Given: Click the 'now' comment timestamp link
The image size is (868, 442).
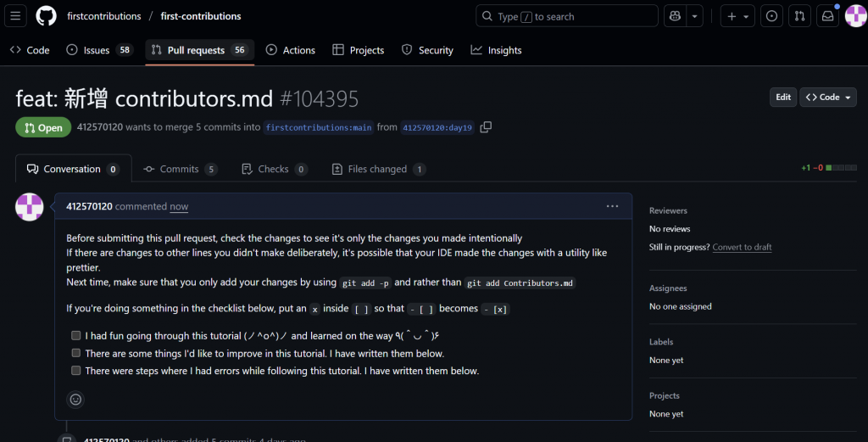Looking at the screenshot, I should tap(179, 206).
